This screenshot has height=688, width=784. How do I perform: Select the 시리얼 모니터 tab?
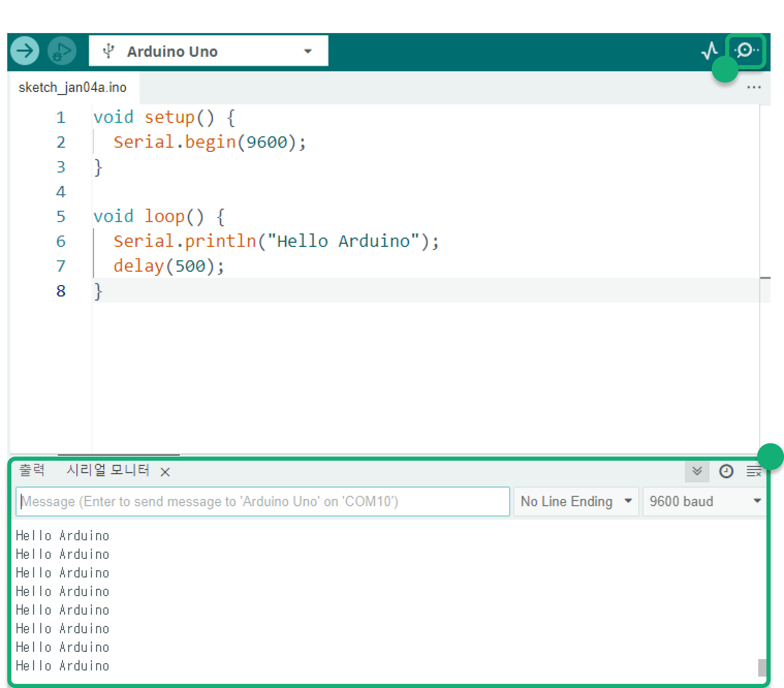(x=108, y=470)
